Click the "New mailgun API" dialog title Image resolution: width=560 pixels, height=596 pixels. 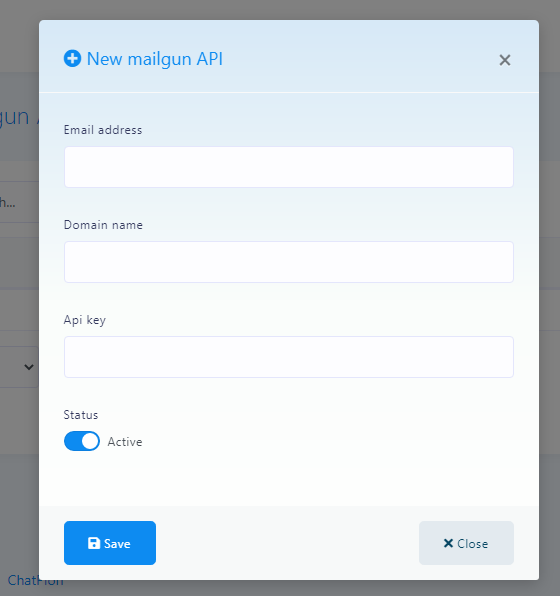click(155, 59)
